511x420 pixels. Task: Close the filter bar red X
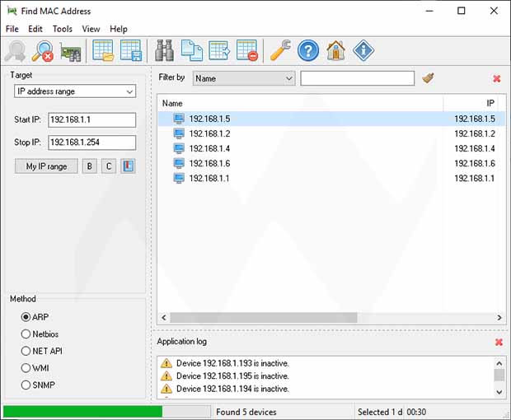pyautogui.click(x=497, y=78)
